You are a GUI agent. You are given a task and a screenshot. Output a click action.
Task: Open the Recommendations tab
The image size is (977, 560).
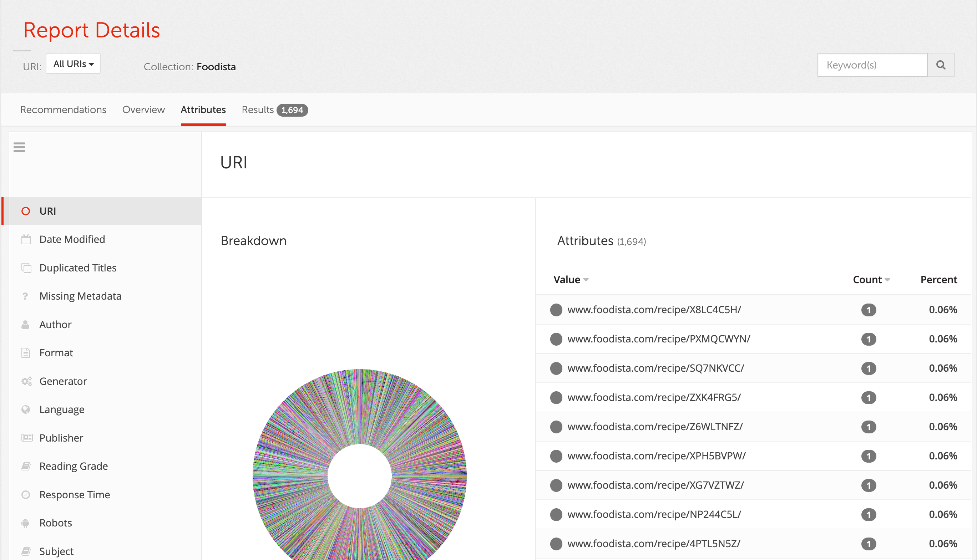click(63, 110)
